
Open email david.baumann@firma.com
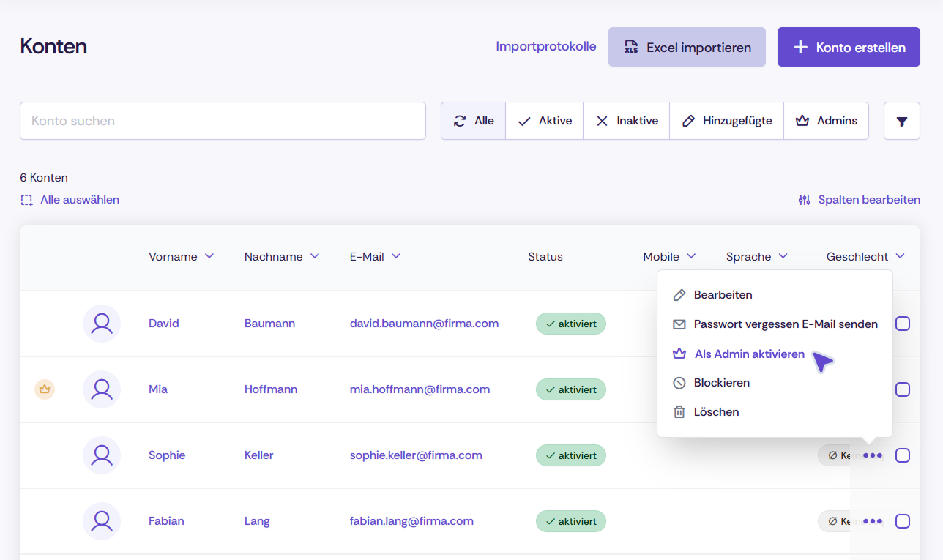[x=425, y=324]
